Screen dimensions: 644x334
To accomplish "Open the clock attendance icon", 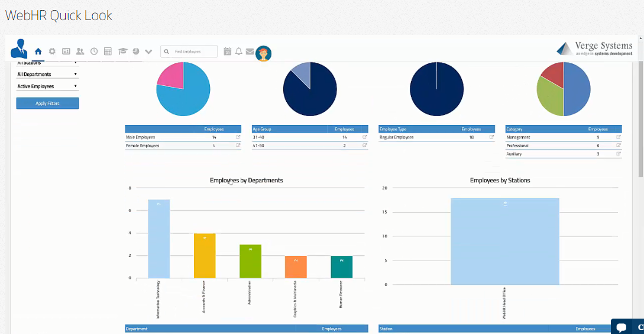I will tap(94, 52).
